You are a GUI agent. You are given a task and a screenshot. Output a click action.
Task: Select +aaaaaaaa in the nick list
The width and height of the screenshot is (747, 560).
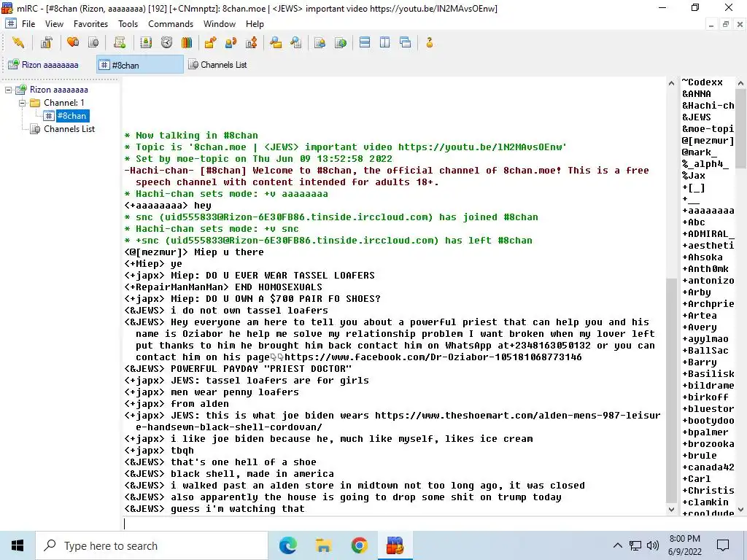[x=708, y=211]
